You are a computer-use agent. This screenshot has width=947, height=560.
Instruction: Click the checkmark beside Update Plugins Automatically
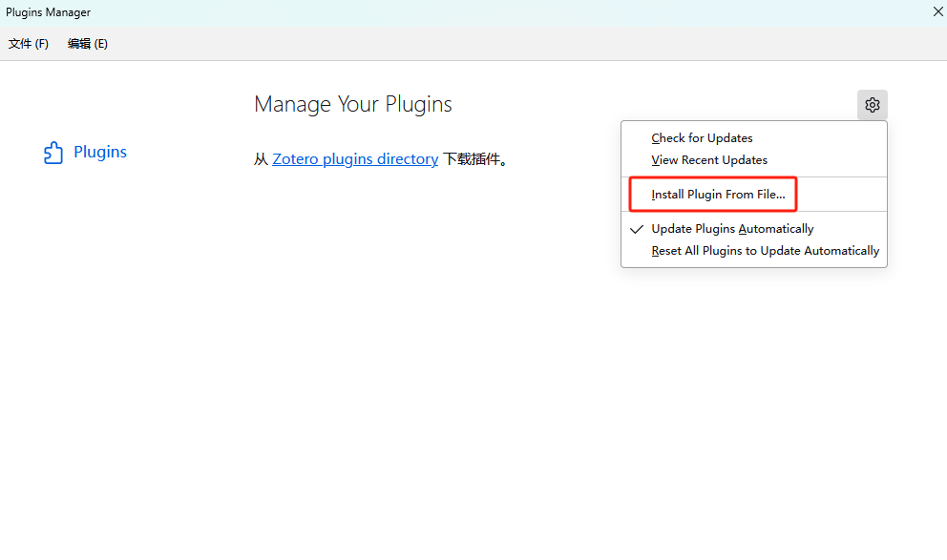pos(637,229)
